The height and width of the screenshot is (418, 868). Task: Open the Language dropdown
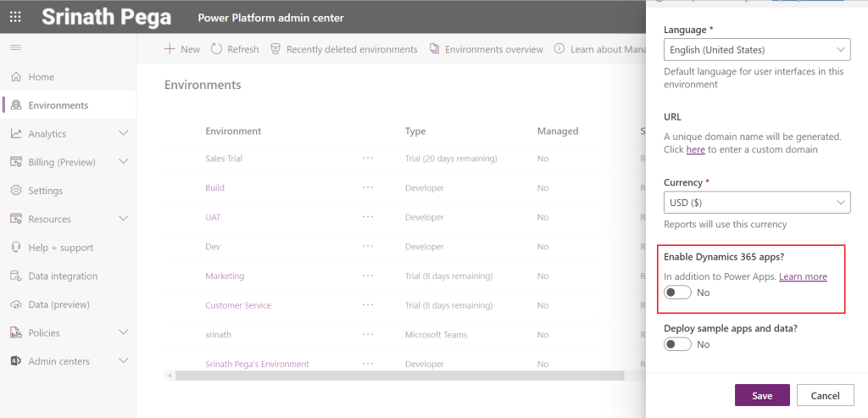757,50
